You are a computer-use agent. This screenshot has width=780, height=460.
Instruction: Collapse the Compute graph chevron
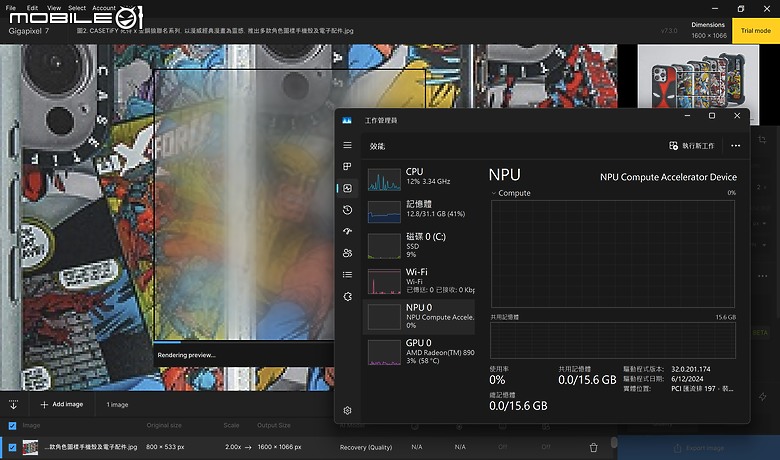(493, 193)
